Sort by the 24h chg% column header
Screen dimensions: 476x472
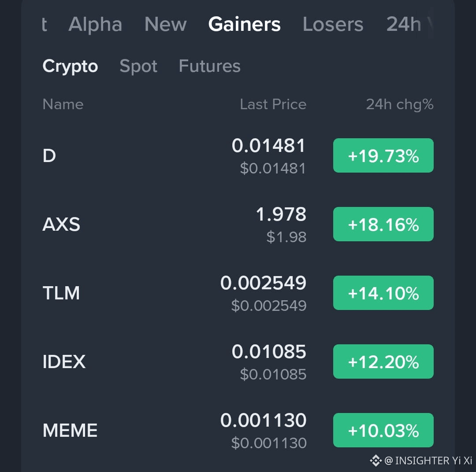pyautogui.click(x=399, y=104)
